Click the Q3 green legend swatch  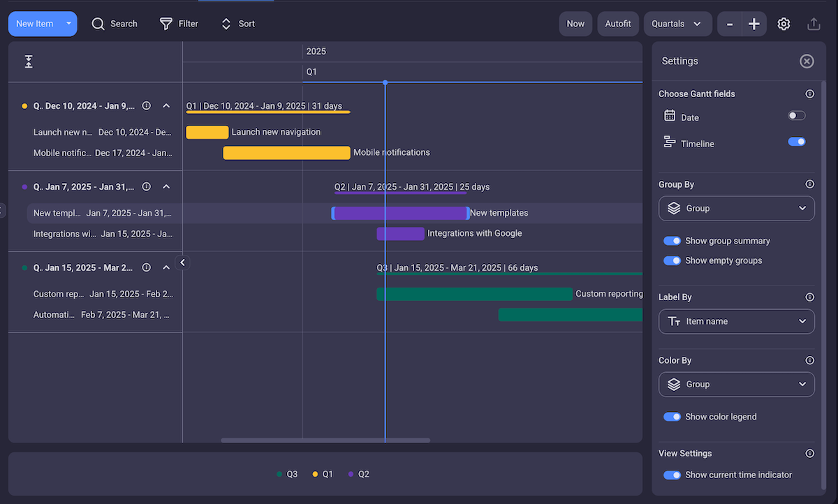click(x=280, y=474)
